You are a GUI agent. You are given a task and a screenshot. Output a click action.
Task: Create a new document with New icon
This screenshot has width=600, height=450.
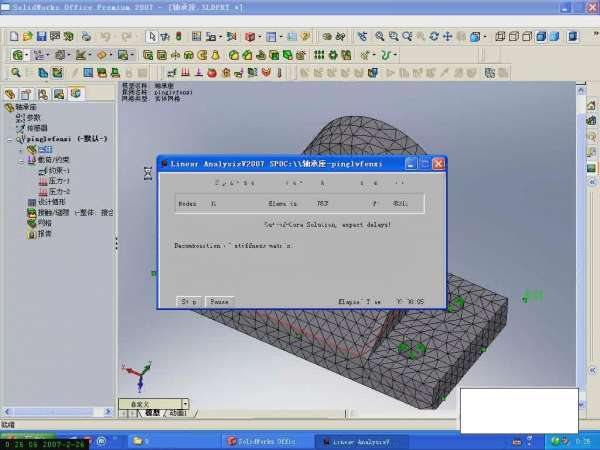tap(14, 36)
